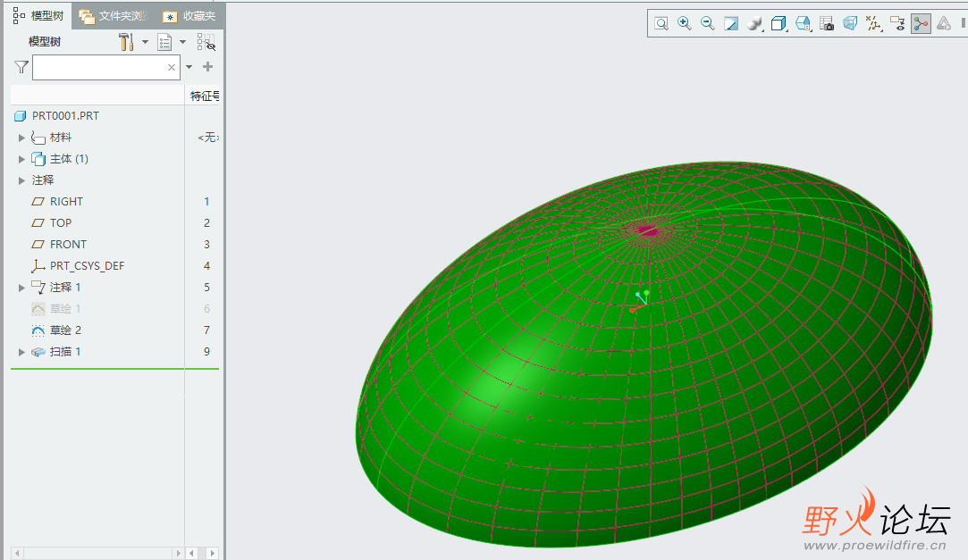Open the View Manager camera icon

[827, 24]
